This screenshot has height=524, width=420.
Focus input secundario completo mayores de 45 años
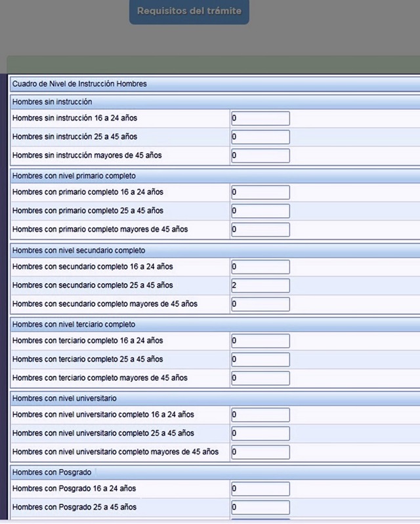pyautogui.click(x=260, y=304)
